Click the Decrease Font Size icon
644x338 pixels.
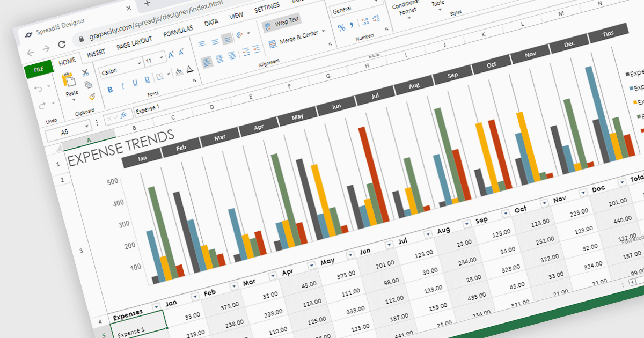coord(181,52)
